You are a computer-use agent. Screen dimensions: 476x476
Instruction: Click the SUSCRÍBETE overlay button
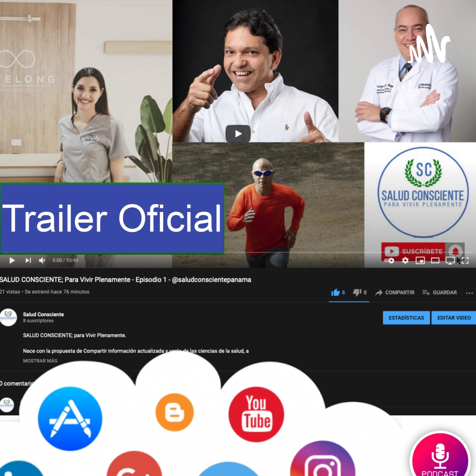click(413, 251)
